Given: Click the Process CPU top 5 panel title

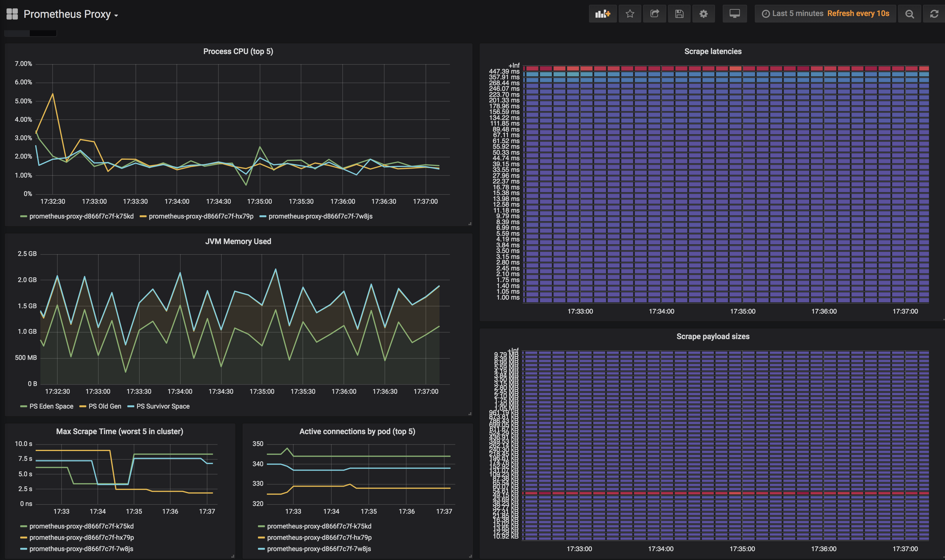Looking at the screenshot, I should (239, 51).
